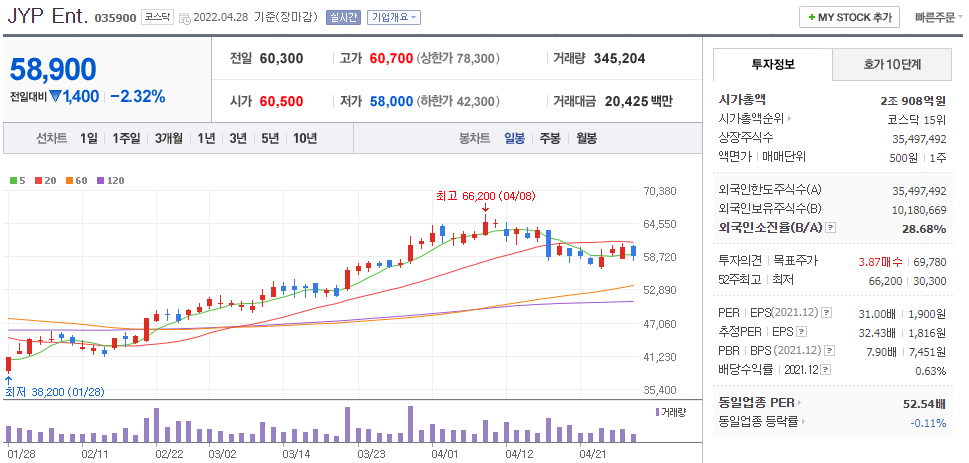Click the 동일업종 등락률 value -0.11%
The image size is (969, 463).
coord(928,423)
